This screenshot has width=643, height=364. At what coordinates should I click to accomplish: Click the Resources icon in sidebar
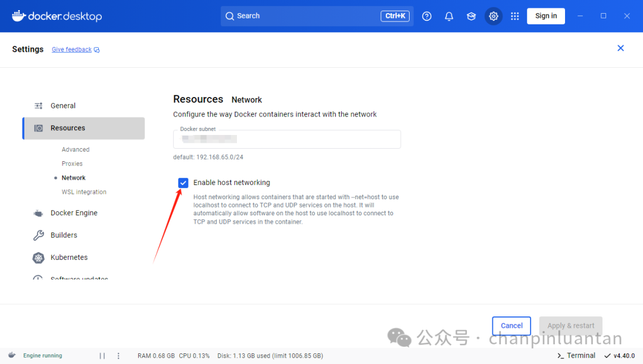(x=39, y=128)
